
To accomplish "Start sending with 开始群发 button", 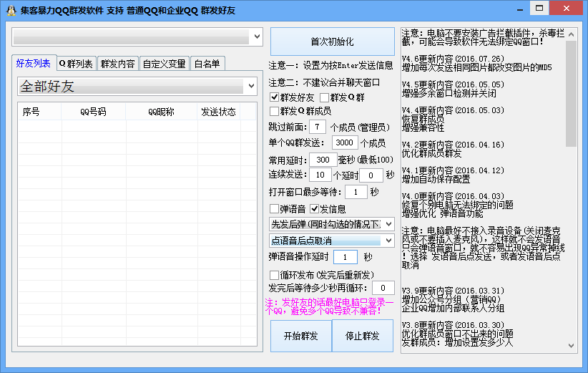I will [300, 336].
